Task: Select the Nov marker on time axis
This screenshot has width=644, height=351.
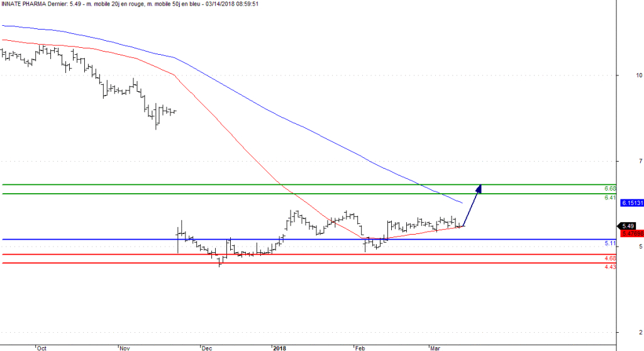Action: 125,347
